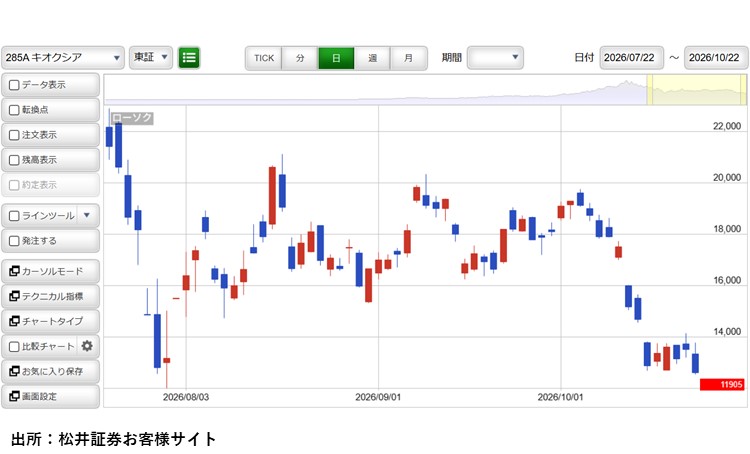Open the 285A キオクシア stock dropdown
Screen dimensions: 750x454
(63, 58)
